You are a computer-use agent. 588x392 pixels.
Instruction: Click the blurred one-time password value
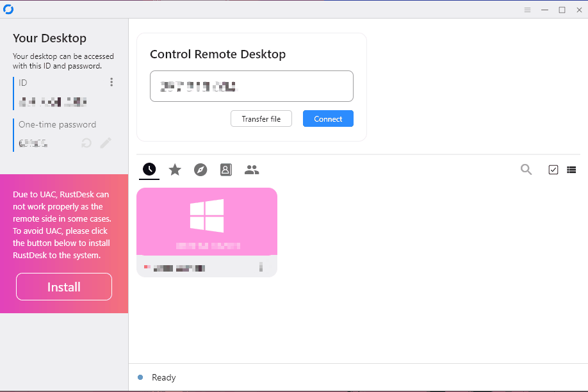tap(33, 143)
